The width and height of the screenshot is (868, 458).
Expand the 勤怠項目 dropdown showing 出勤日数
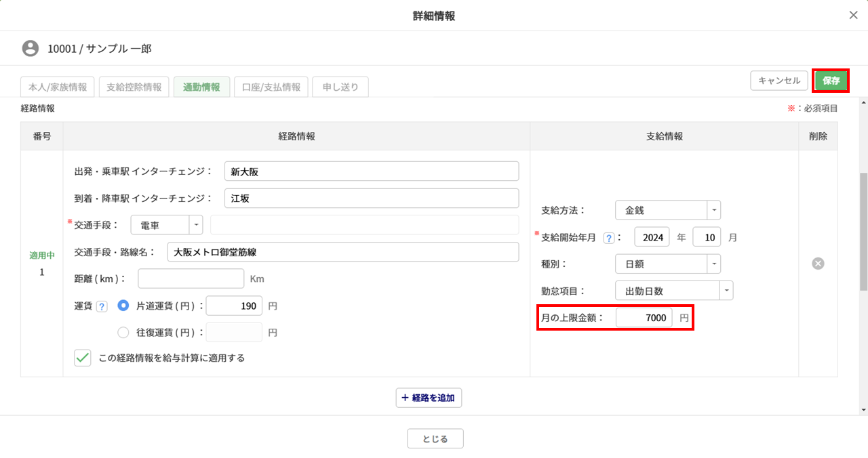tap(674, 291)
